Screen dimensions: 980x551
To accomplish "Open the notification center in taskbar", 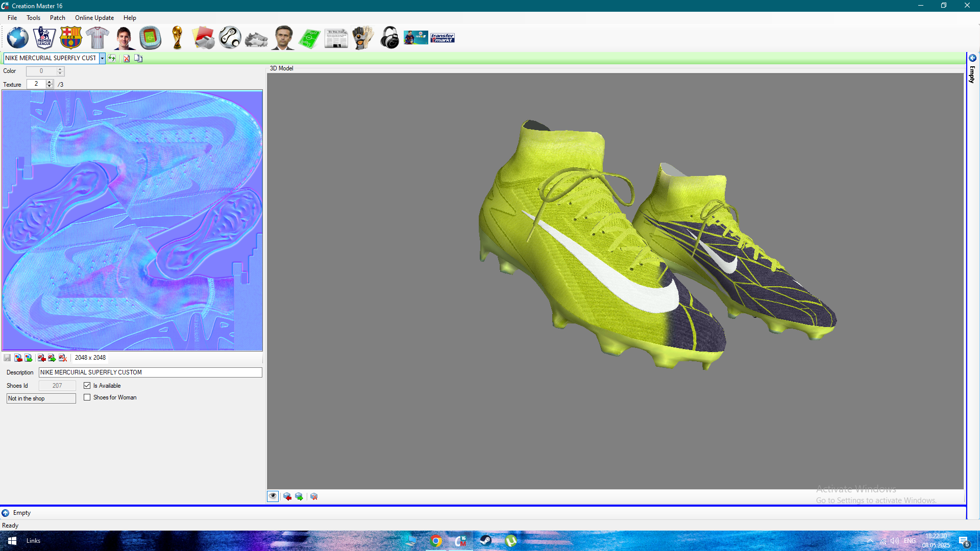I will click(965, 541).
